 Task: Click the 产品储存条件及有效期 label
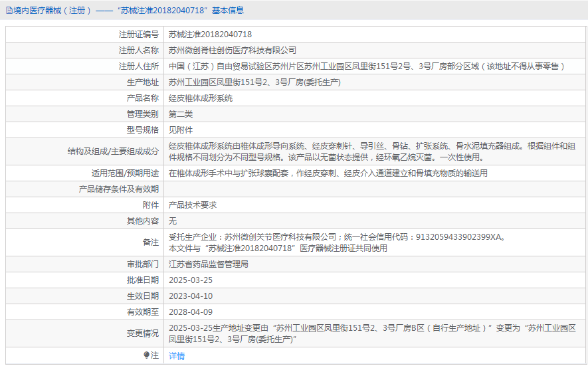[119, 189]
